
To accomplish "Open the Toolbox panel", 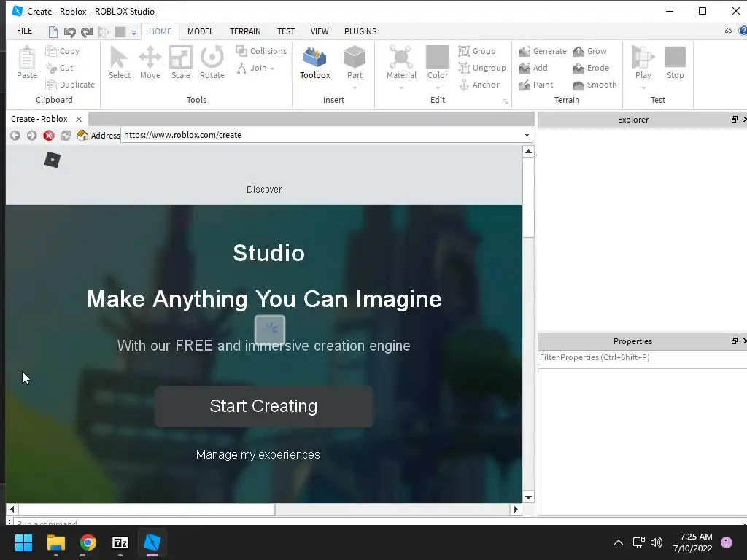I will [x=314, y=63].
